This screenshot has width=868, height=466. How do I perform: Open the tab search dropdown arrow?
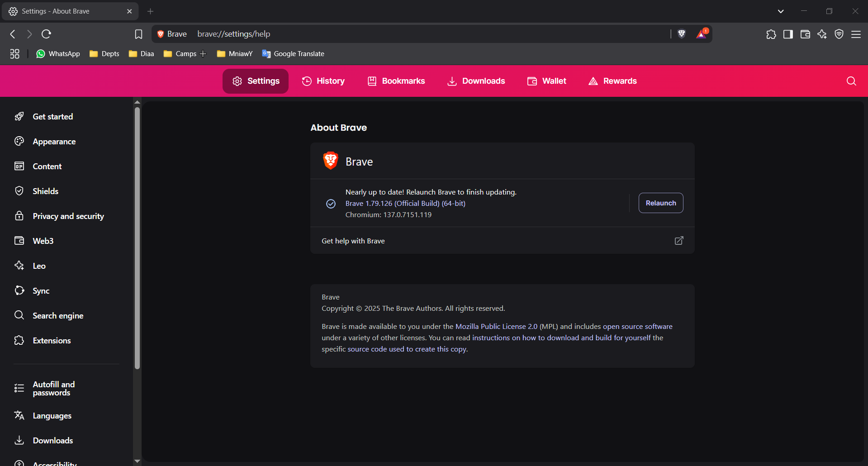[x=781, y=11]
